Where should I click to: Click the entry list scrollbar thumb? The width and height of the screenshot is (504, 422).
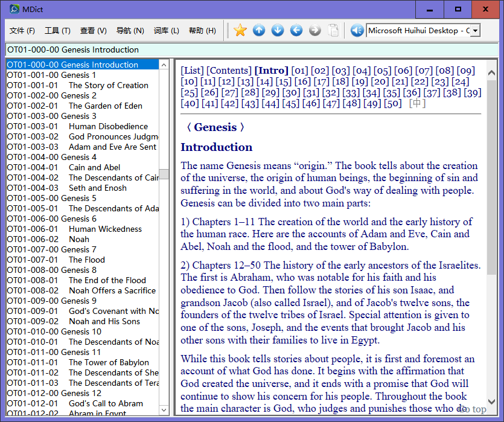click(x=164, y=174)
